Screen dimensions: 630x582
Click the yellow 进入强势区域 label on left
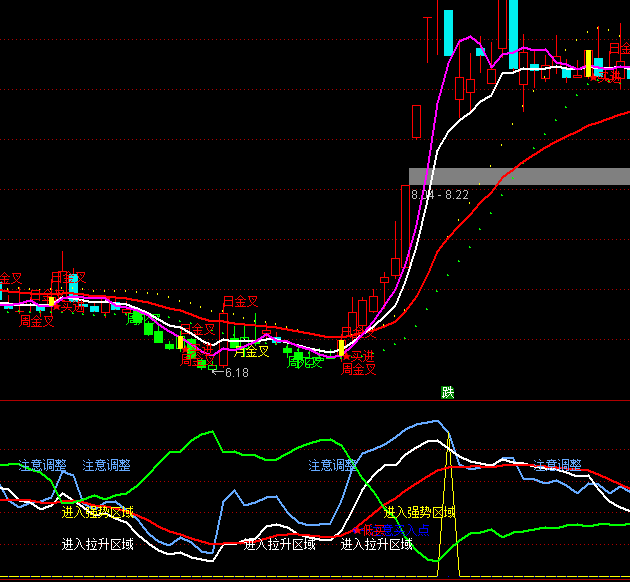pyautogui.click(x=97, y=512)
